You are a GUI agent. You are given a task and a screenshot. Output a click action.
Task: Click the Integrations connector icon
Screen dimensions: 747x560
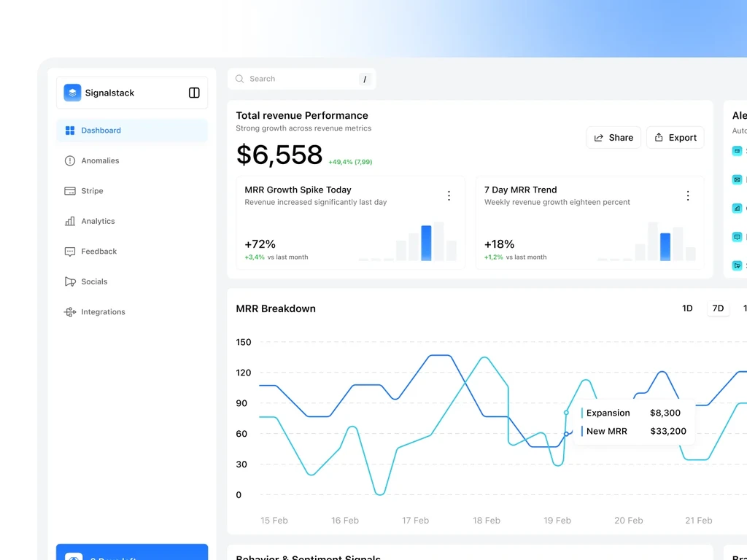(x=70, y=312)
